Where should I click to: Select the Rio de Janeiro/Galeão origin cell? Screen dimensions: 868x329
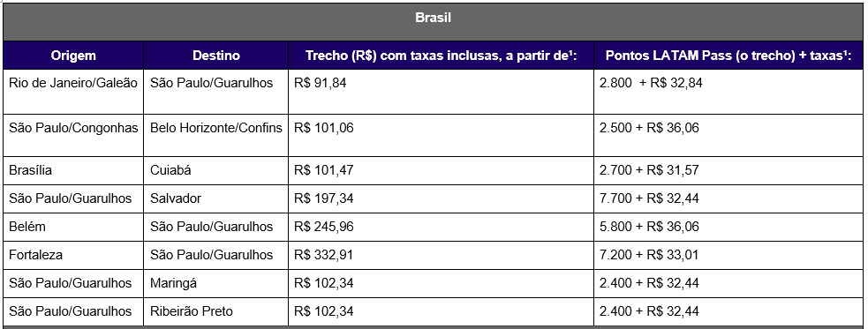pyautogui.click(x=73, y=92)
